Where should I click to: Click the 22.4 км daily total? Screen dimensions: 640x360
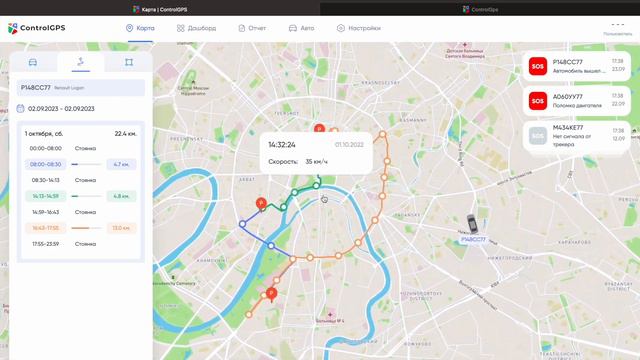click(125, 134)
